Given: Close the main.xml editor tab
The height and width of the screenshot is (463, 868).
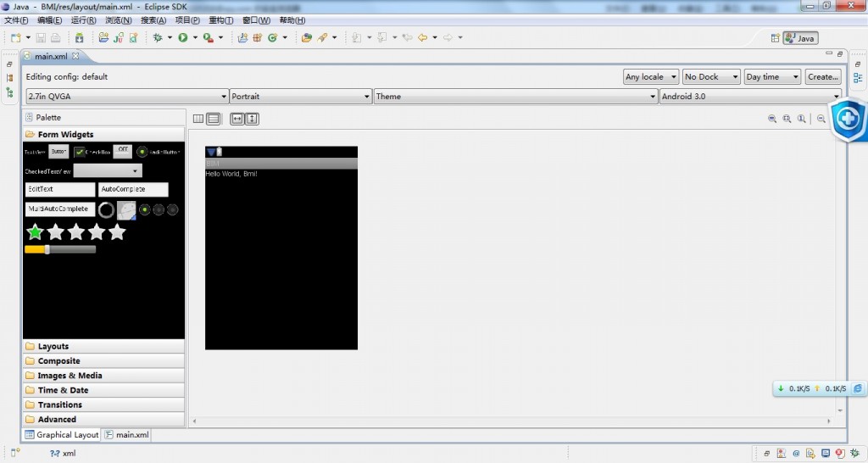Looking at the screenshot, I should (75, 56).
